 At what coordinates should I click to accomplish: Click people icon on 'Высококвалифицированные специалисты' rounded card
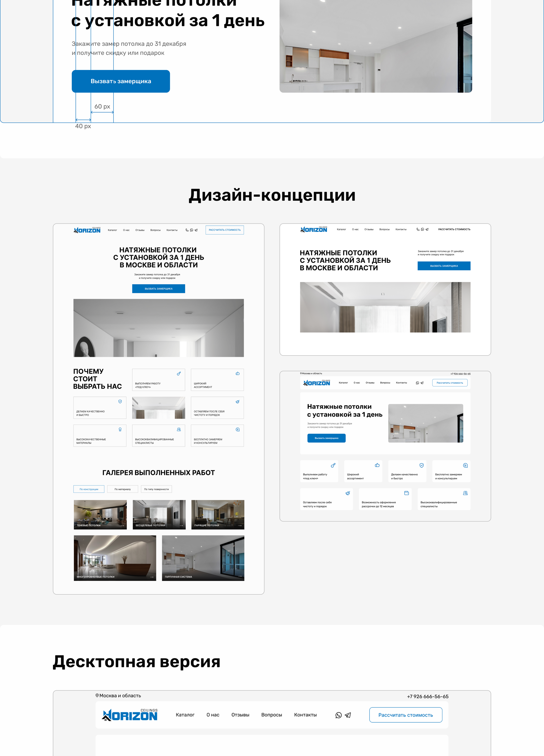pyautogui.click(x=465, y=493)
